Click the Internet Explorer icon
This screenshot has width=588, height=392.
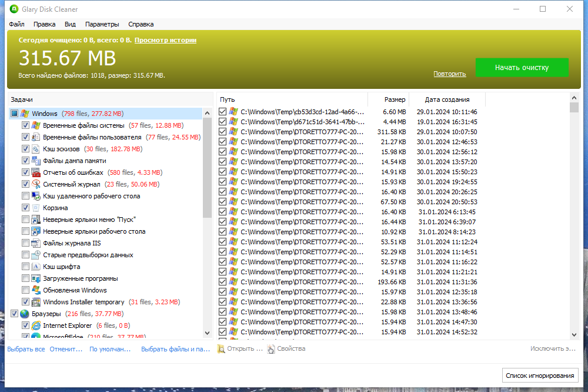tap(36, 325)
